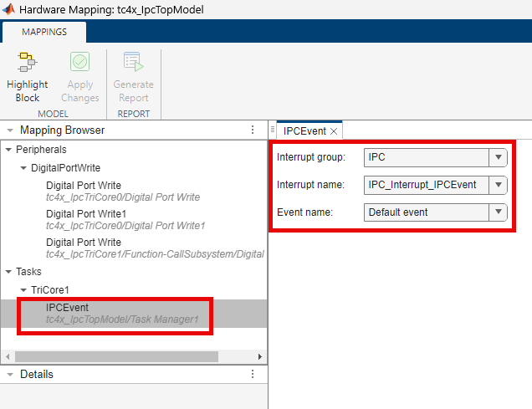Collapse the Peripherals tree node
This screenshot has width=532, height=409.
9,150
